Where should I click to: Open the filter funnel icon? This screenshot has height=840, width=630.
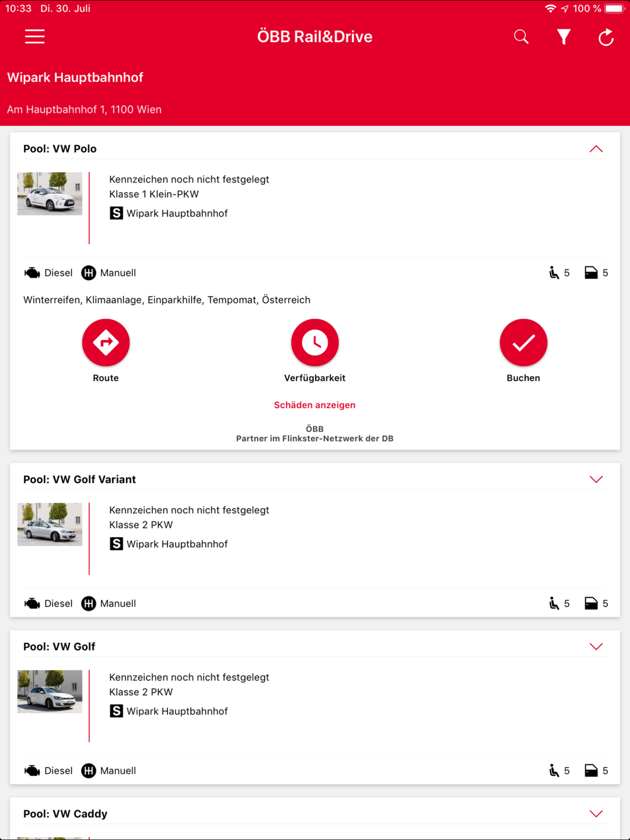(564, 37)
